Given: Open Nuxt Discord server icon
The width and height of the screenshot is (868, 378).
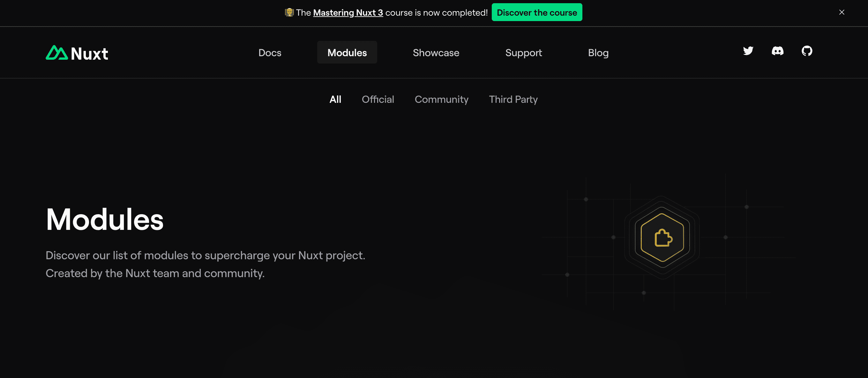Looking at the screenshot, I should (777, 51).
